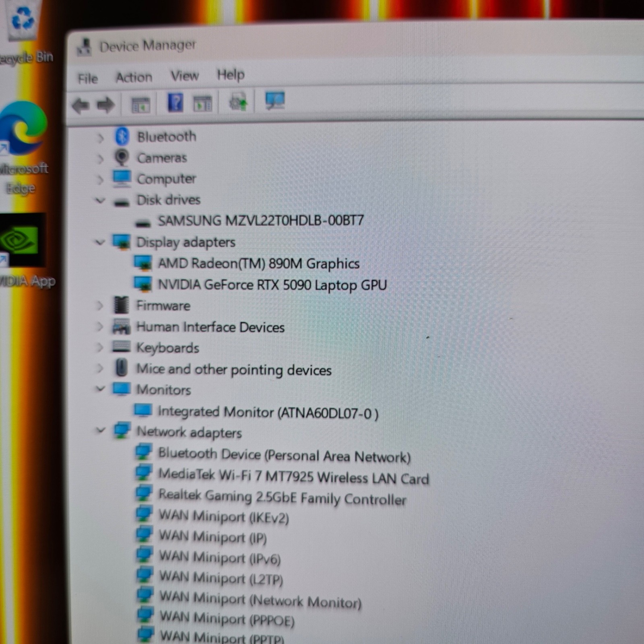
Task: Click the Cameras category label
Action: point(162,158)
